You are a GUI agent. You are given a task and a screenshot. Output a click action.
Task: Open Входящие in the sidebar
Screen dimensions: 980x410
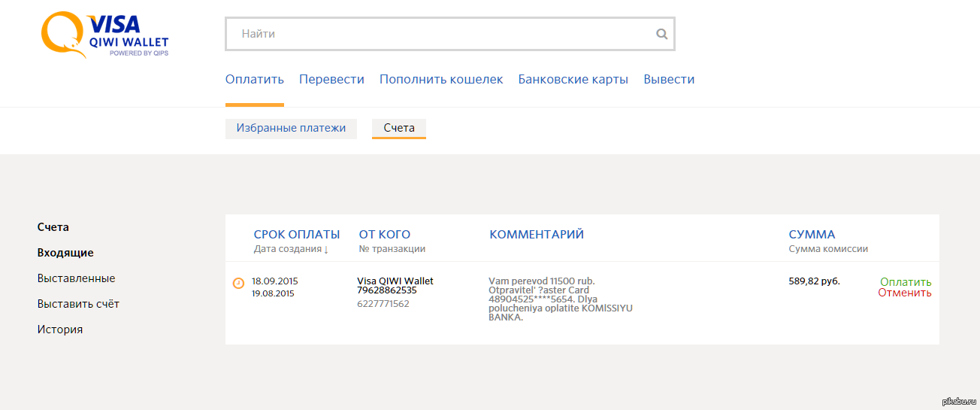coord(65,253)
